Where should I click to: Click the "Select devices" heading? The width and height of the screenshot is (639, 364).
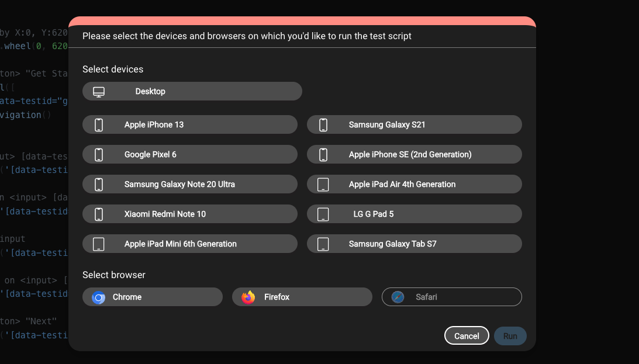113,69
